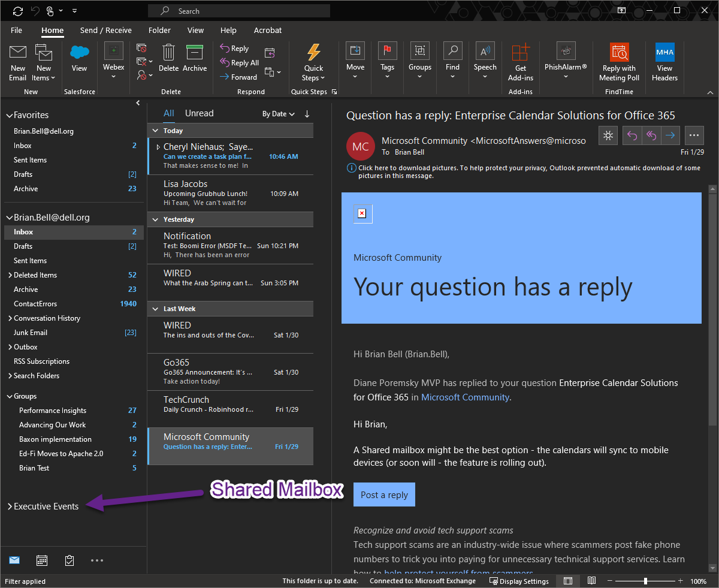This screenshot has height=588, width=719.
Task: Collapse the Groups section
Action: [x=9, y=396]
